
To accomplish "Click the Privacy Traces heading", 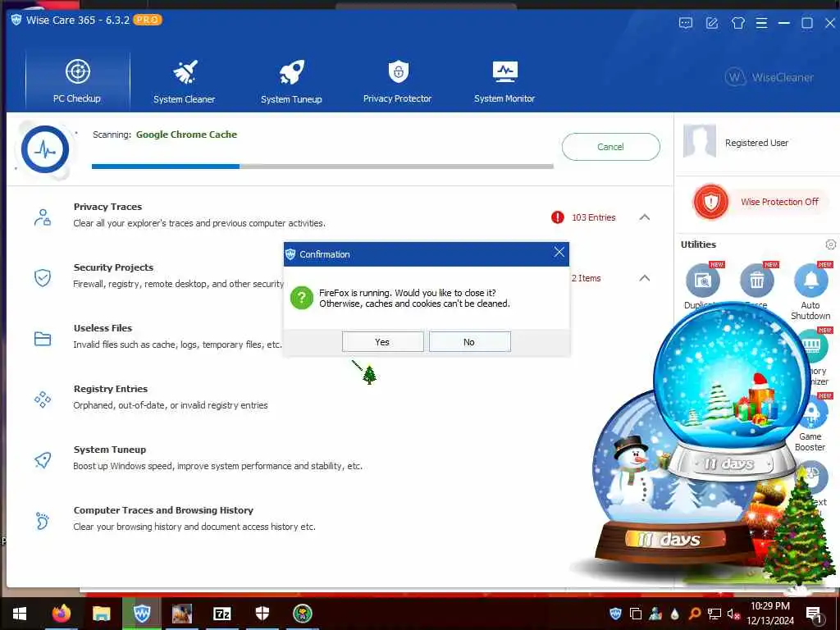I will tap(107, 207).
